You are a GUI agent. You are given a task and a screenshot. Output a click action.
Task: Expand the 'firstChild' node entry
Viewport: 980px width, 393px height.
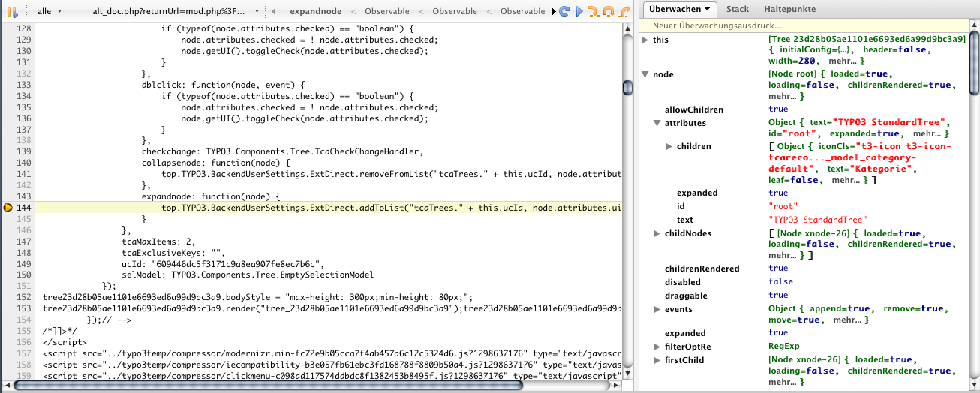point(657,360)
